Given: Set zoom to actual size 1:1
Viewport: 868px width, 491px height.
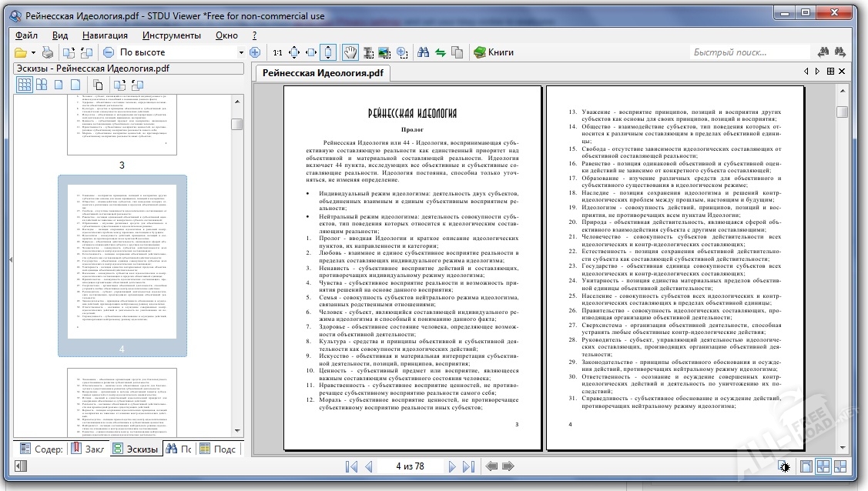Looking at the screenshot, I should pyautogui.click(x=277, y=52).
